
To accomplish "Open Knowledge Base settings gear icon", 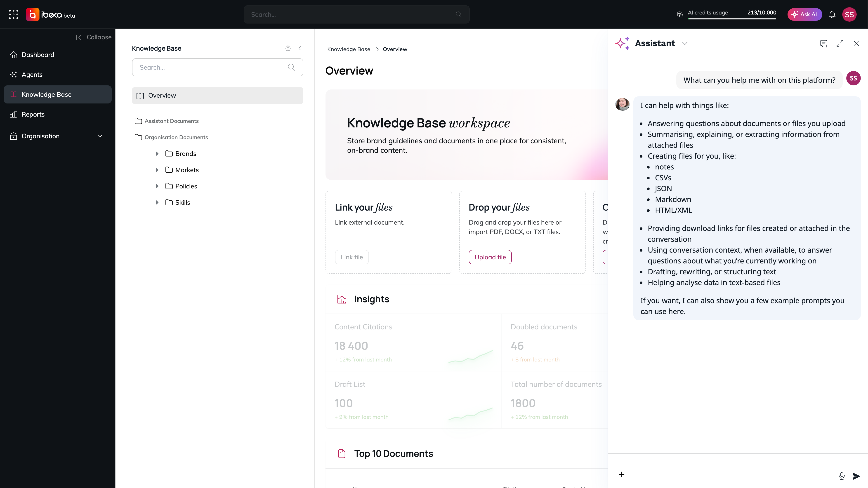I will coord(288,48).
